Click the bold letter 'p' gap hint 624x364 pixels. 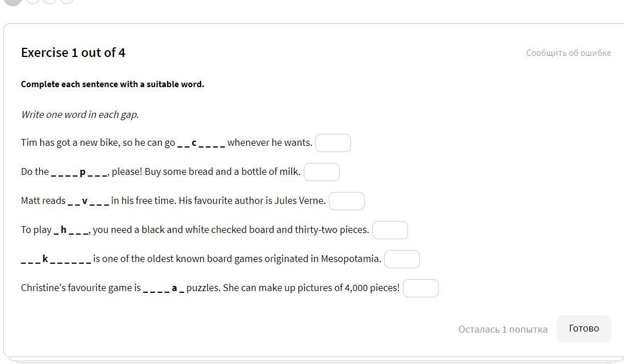point(83,171)
